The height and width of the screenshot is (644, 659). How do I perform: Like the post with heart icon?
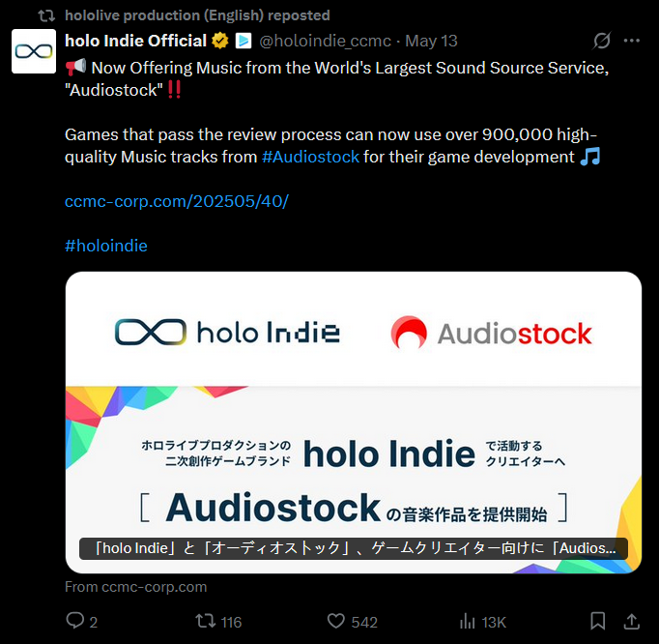pyautogui.click(x=336, y=621)
